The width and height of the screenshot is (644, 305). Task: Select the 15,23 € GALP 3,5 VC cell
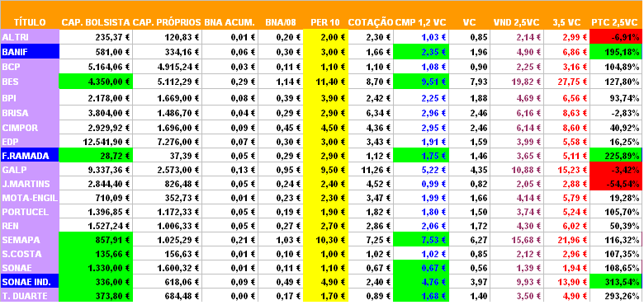point(566,170)
